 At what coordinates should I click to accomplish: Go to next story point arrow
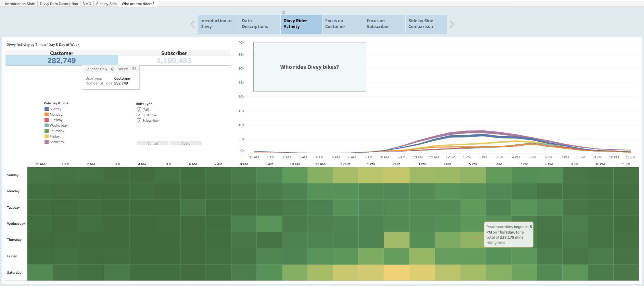[452, 24]
